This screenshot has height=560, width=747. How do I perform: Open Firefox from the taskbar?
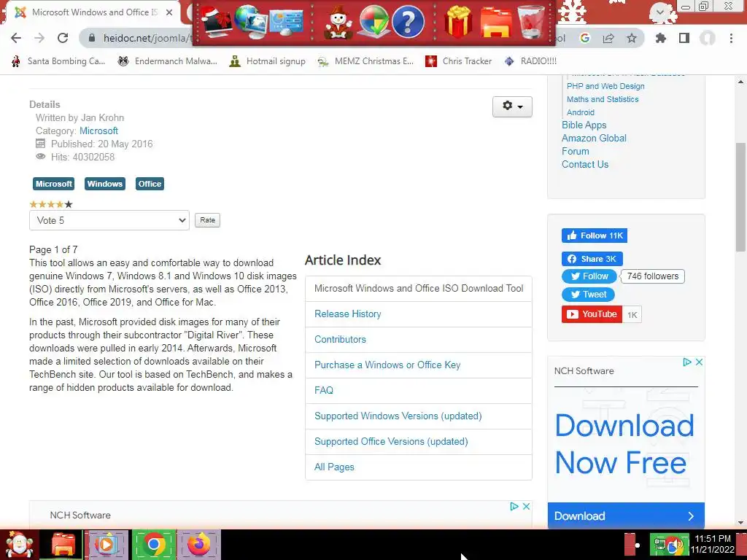(x=198, y=544)
